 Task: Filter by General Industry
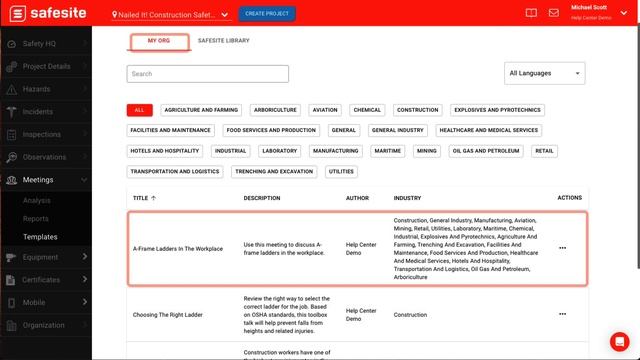coord(398,130)
